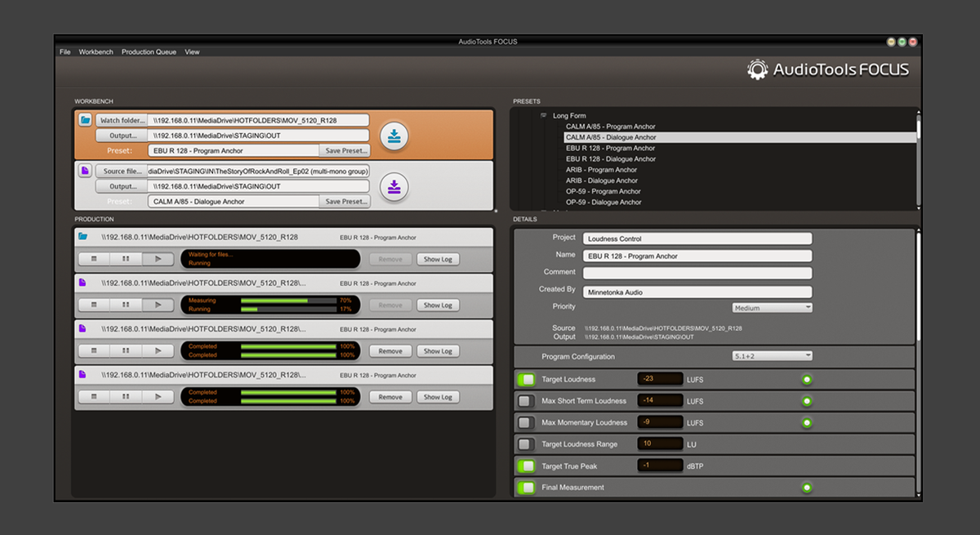
Task: Click the Target True Peak value -1
Action: click(660, 466)
